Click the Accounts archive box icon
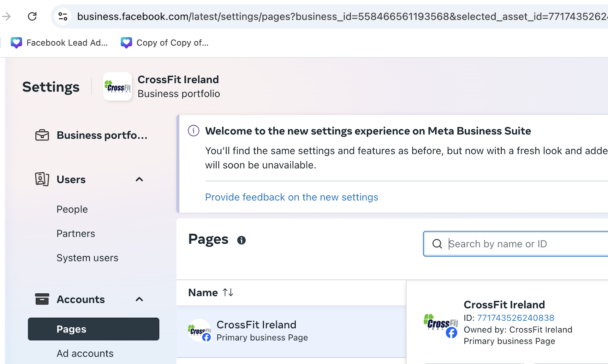Viewport: 608px width, 364px height. click(42, 299)
